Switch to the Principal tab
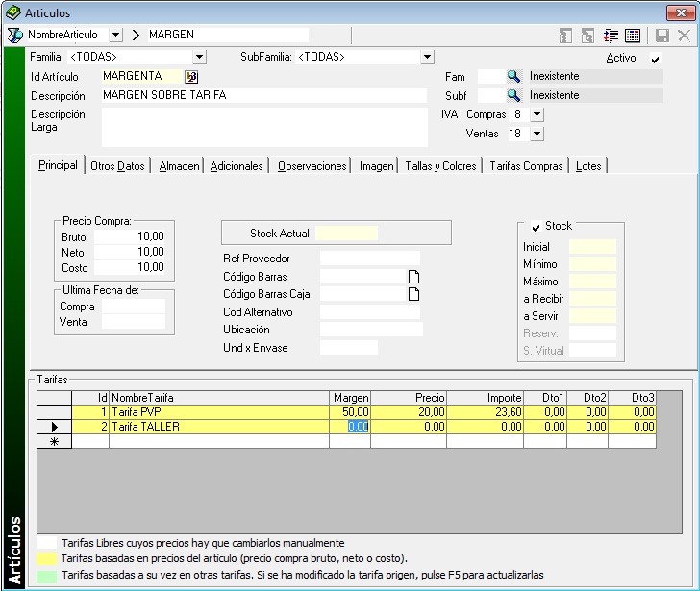This screenshot has height=591, width=700. pyautogui.click(x=58, y=165)
